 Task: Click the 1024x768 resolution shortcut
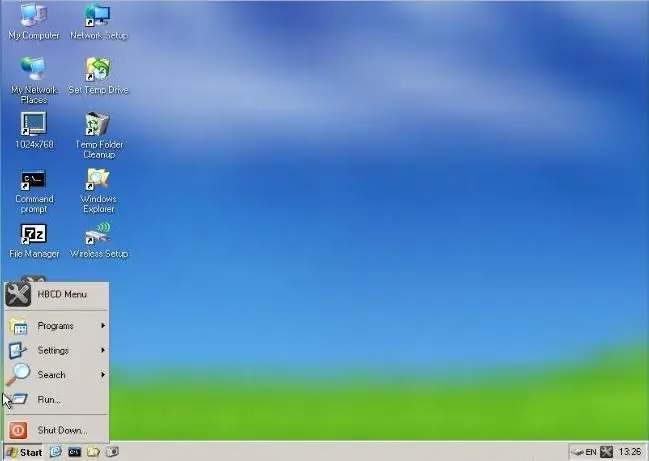[x=34, y=130]
